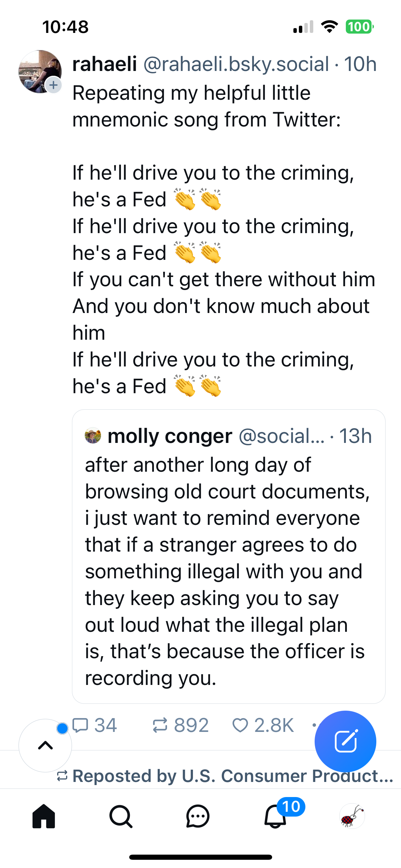Open the Search tab
This screenshot has height=868, width=401.
point(121,816)
